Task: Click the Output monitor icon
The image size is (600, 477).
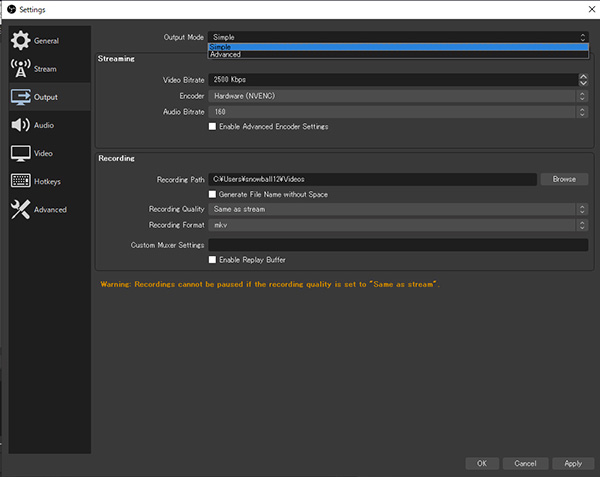Action: [x=21, y=97]
